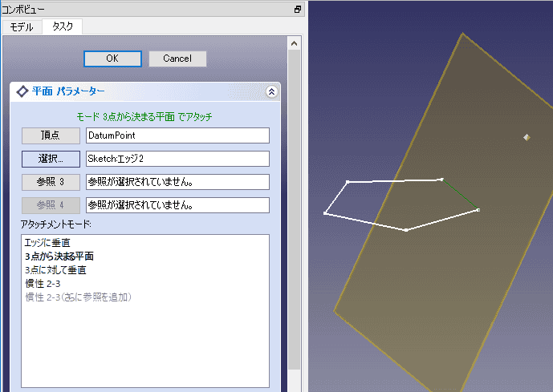Select attachment mode 慣性 2-3
This screenshot has width=553, height=392.
[x=43, y=284]
